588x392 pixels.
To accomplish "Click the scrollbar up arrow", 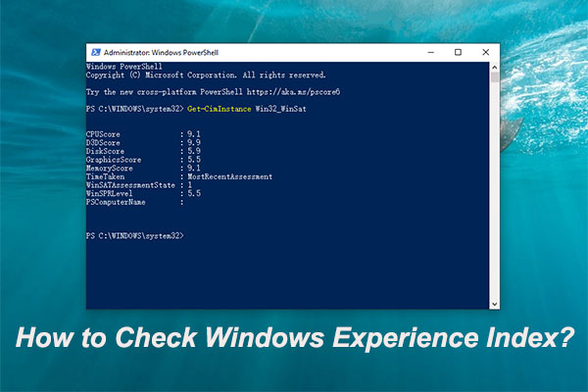I will click(494, 68).
